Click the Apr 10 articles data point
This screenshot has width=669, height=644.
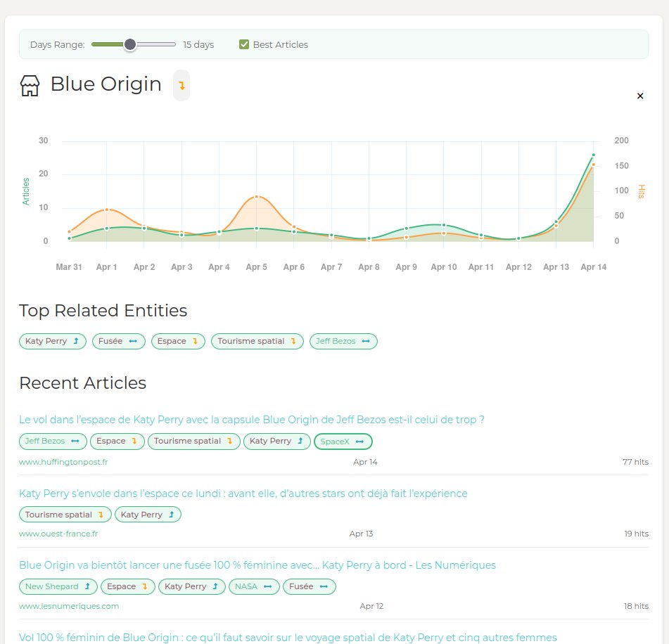pyautogui.click(x=444, y=225)
